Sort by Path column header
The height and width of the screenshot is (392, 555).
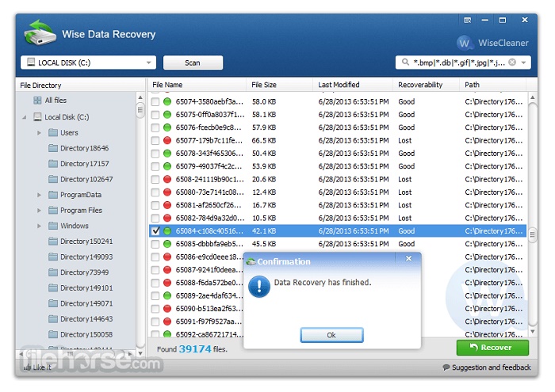493,85
